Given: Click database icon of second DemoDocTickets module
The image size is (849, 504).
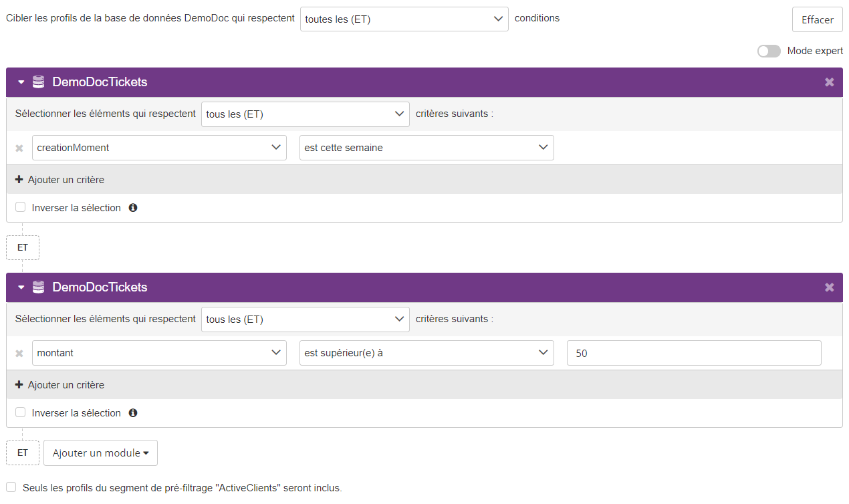Looking at the screenshot, I should coord(38,287).
